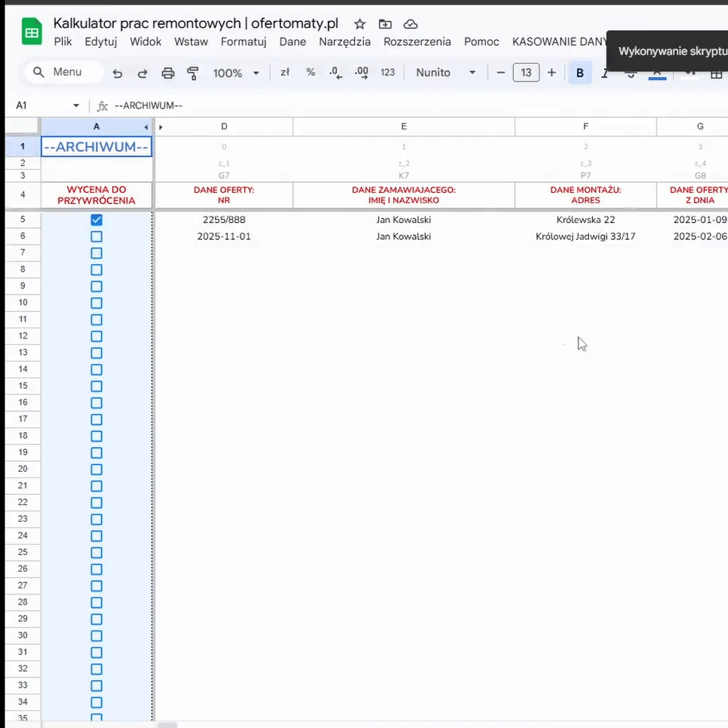This screenshot has width=728, height=728.
Task: Open the Rozszerzenia menu
Action: (417, 42)
